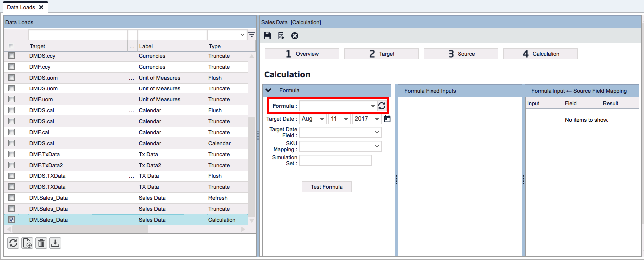The height and width of the screenshot is (260, 644).
Task: Open the Target Date month dropdown
Action: click(x=313, y=119)
